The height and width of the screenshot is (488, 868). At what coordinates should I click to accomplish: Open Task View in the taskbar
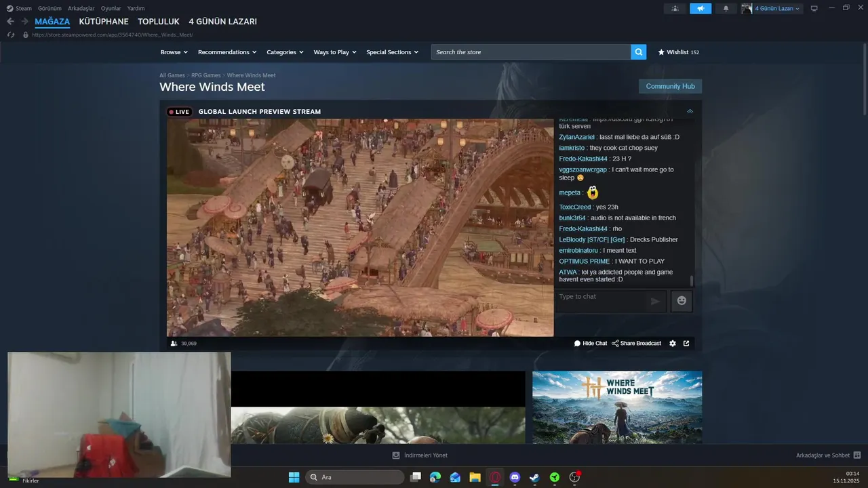tap(416, 477)
